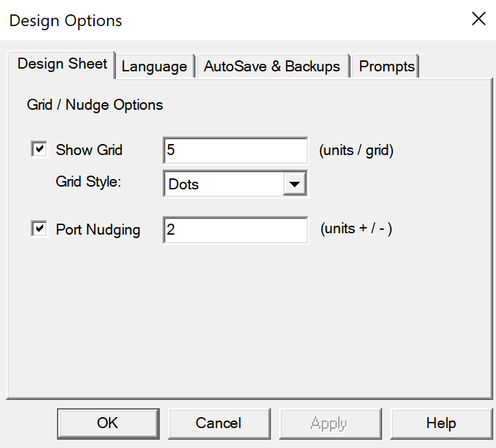496x448 pixels.
Task: Uncheck the Show Grid checkbox
Action: coord(39,149)
